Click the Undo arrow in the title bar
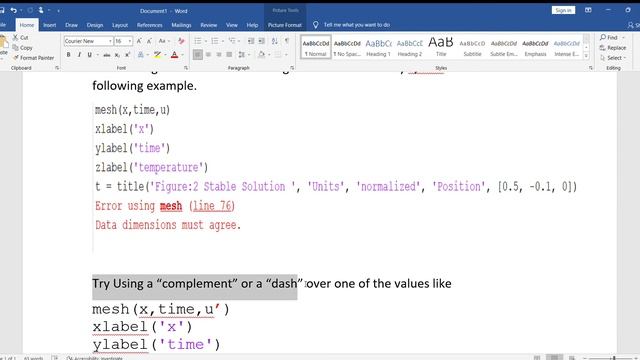 tap(13, 10)
